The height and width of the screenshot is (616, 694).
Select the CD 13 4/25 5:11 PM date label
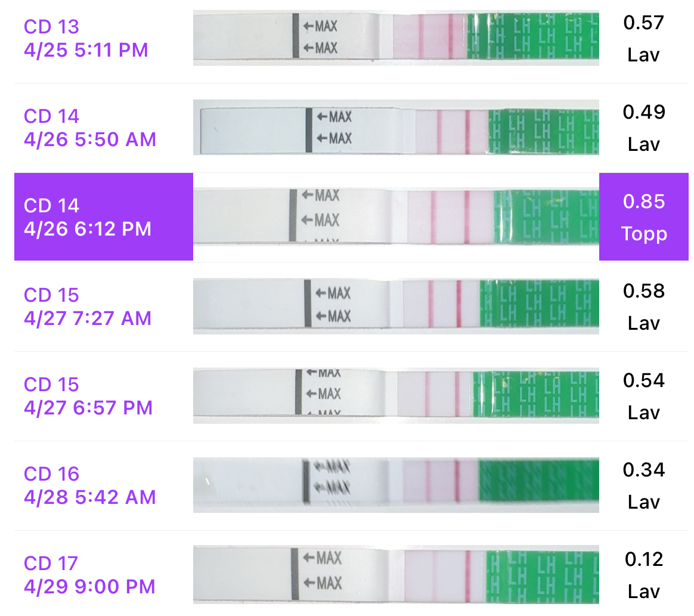tap(86, 38)
